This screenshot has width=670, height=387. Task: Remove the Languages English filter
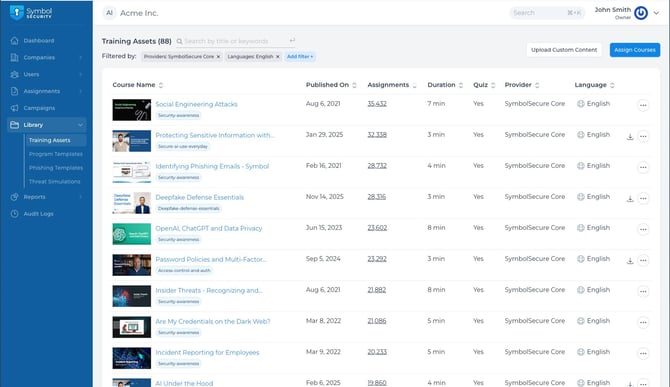(x=277, y=56)
